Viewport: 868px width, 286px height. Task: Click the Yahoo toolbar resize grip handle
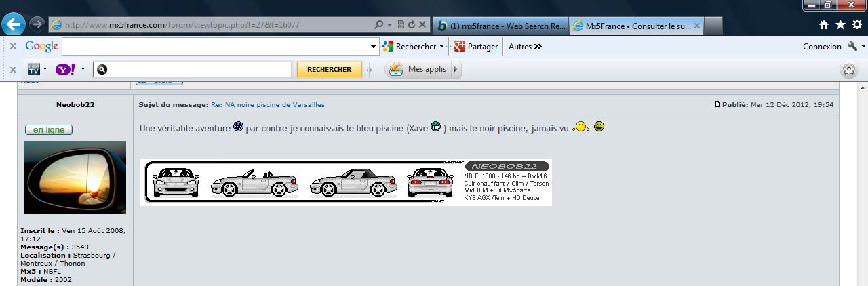point(370,69)
